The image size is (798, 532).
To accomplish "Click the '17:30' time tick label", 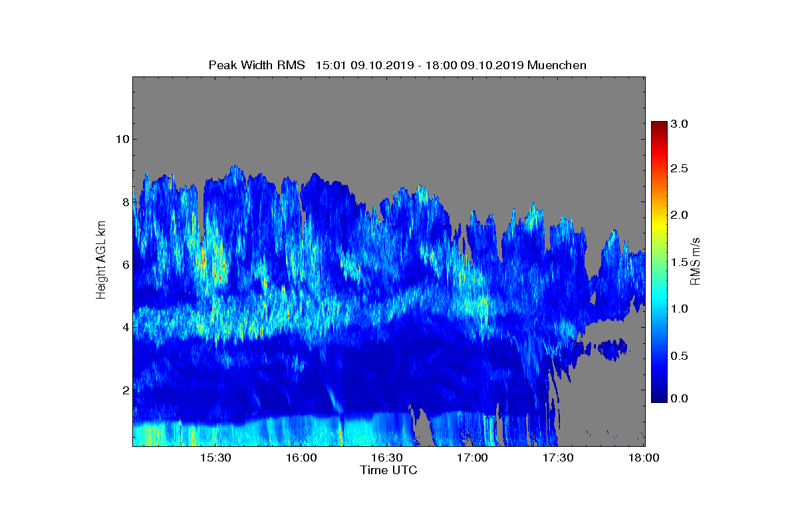I will 559,458.
